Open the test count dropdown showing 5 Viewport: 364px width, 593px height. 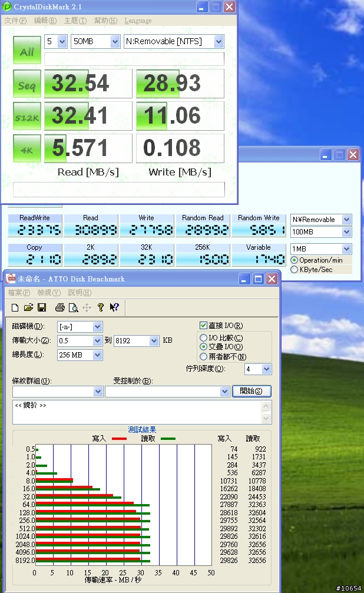tap(55, 42)
